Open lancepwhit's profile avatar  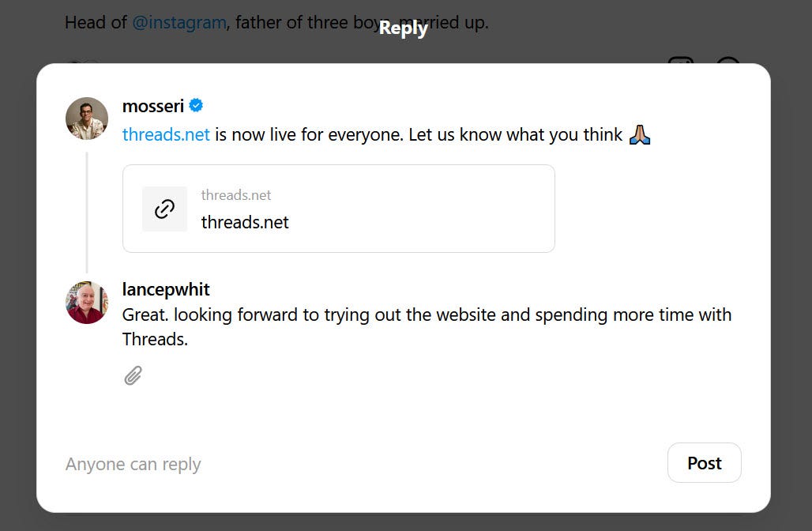pos(87,303)
